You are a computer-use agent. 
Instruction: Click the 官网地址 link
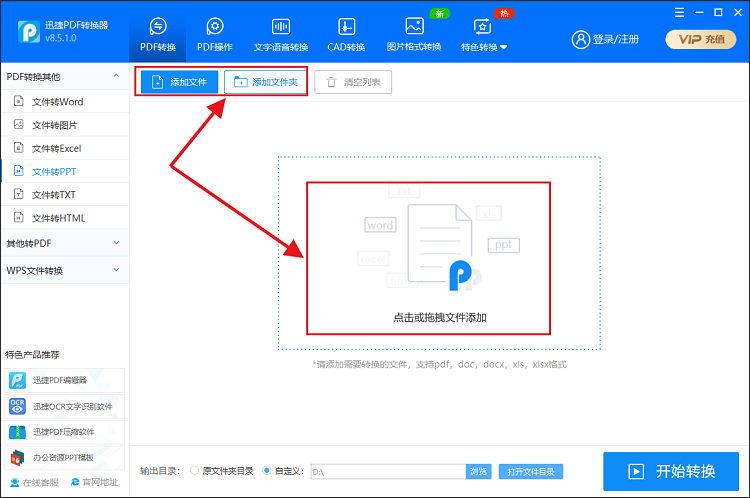point(94,482)
